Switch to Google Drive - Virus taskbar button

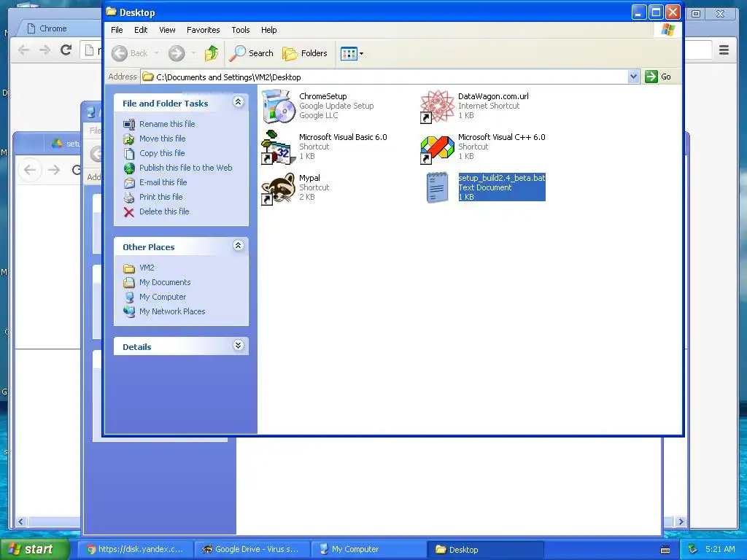tap(252, 550)
